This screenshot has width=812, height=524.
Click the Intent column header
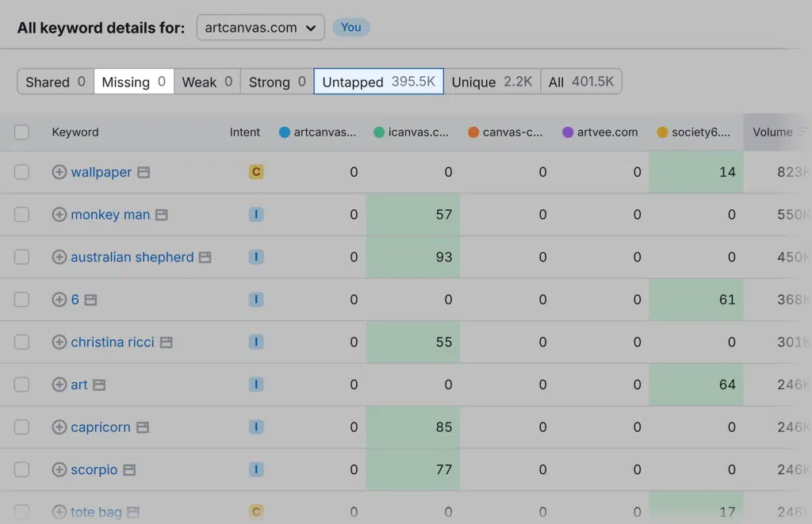pos(245,132)
